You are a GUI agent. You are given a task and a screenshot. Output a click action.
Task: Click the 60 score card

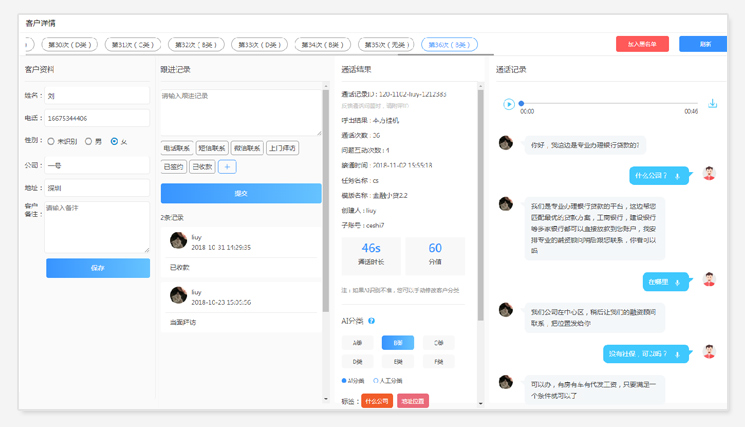[435, 256]
